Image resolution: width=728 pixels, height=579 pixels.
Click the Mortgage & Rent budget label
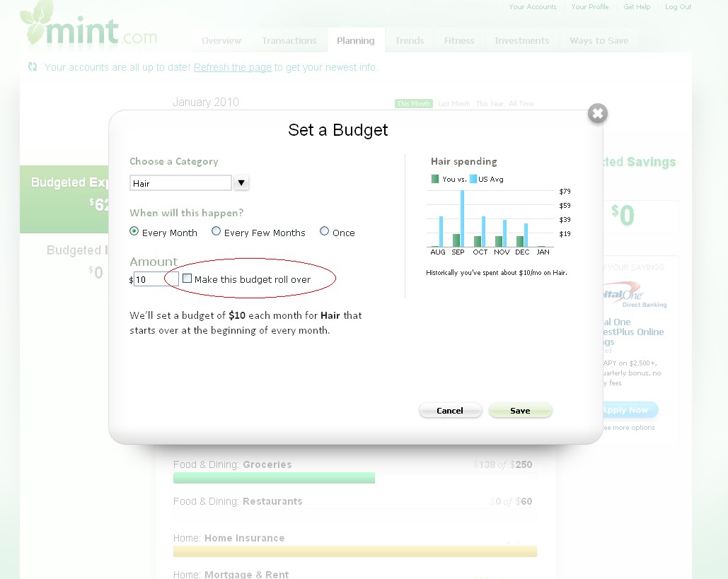tap(231, 574)
